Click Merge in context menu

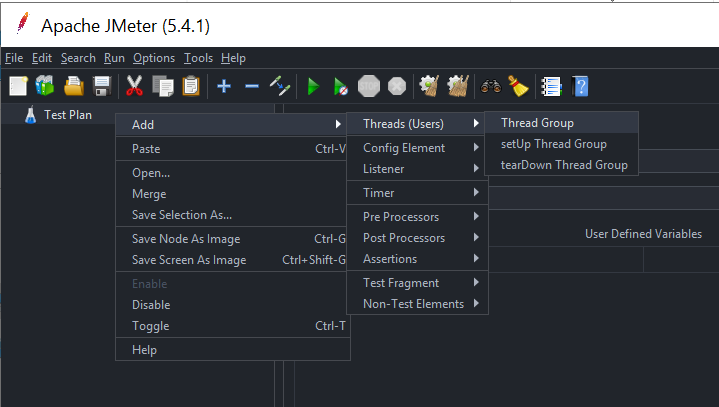pos(232,194)
